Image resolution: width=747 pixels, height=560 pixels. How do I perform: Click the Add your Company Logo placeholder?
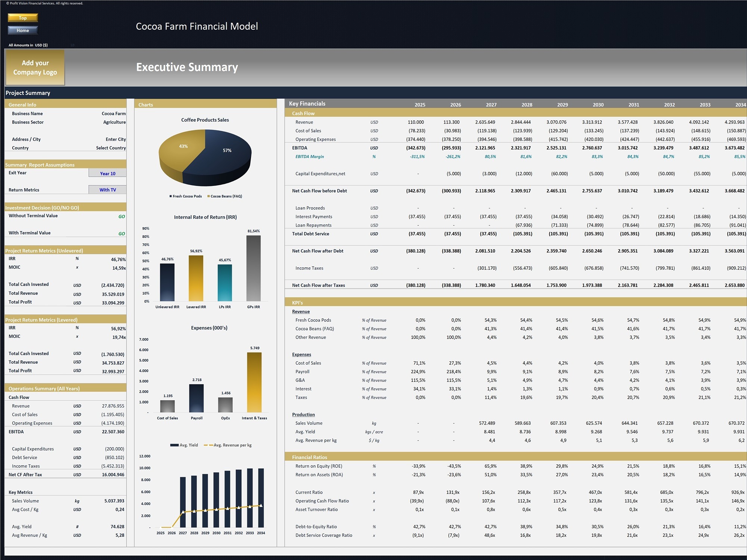point(35,68)
